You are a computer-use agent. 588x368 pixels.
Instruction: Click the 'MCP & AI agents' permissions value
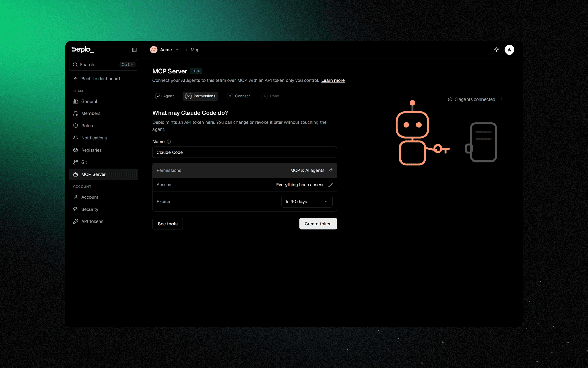coord(307,170)
